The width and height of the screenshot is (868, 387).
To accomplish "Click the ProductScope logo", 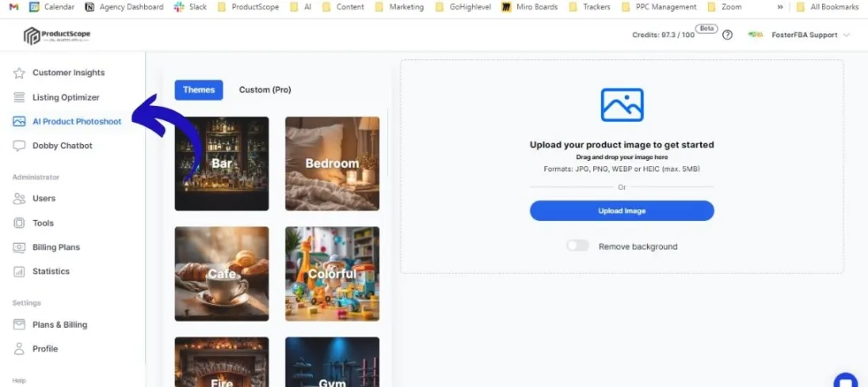I will [x=57, y=36].
